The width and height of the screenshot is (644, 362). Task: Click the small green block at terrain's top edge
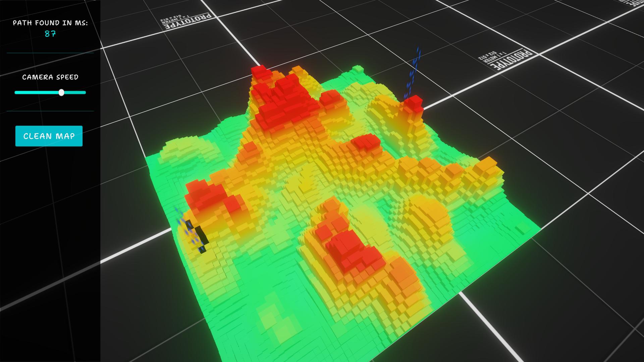click(358, 69)
